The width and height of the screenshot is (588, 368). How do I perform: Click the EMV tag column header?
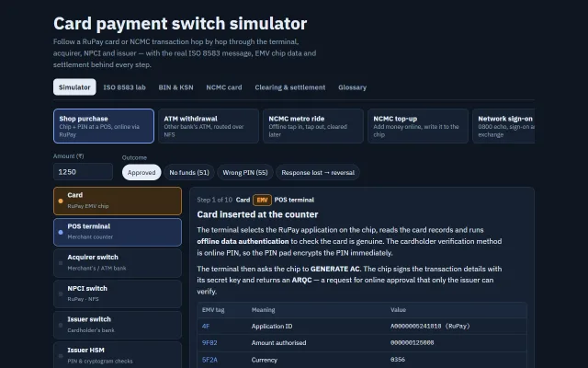[x=213, y=310]
